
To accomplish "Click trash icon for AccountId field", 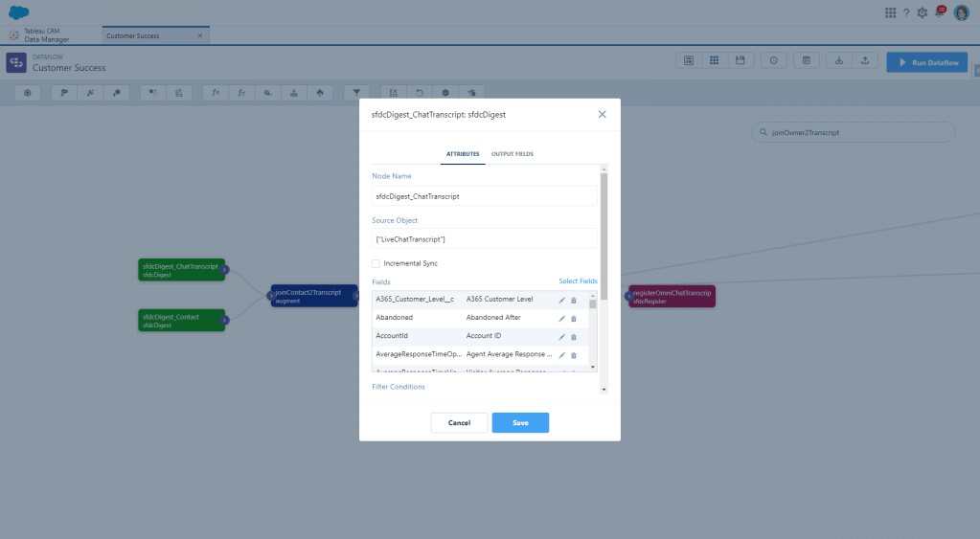I will coord(574,337).
